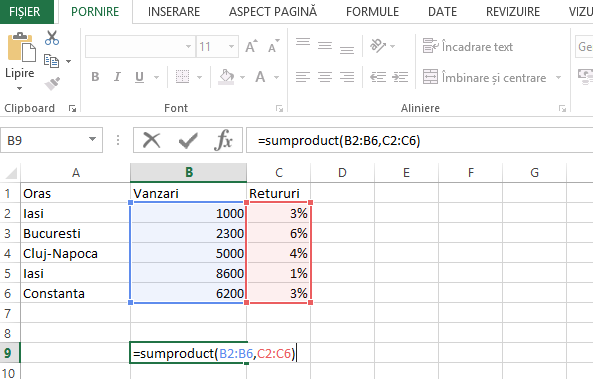Screen dimensions: 593x379
Task: Confirm formula with checkmark
Action: [x=188, y=140]
